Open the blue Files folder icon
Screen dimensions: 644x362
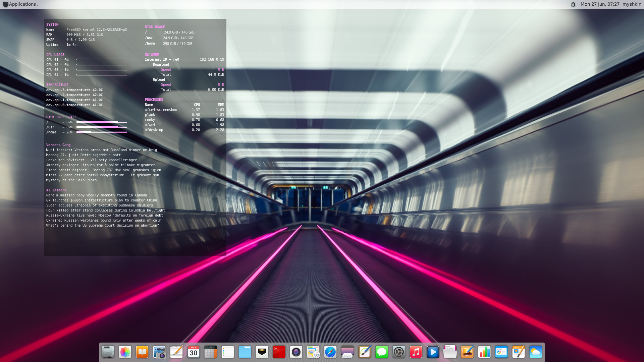[x=245, y=352]
